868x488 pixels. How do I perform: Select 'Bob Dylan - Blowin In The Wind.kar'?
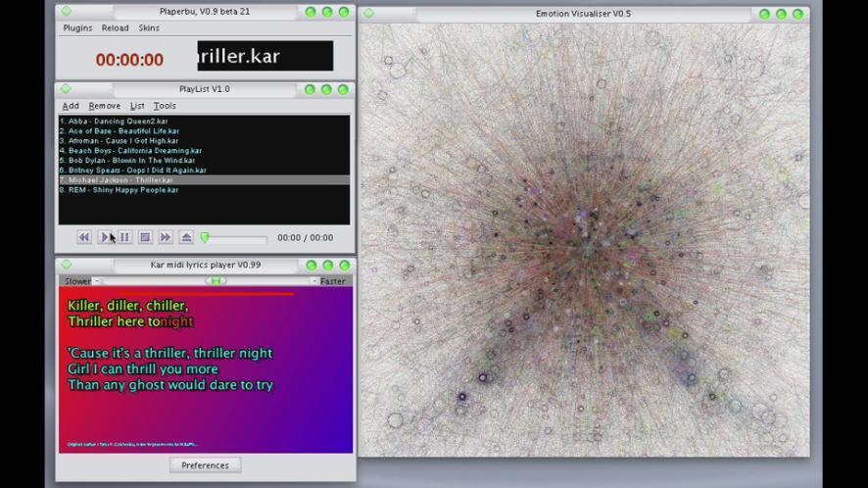(x=205, y=161)
